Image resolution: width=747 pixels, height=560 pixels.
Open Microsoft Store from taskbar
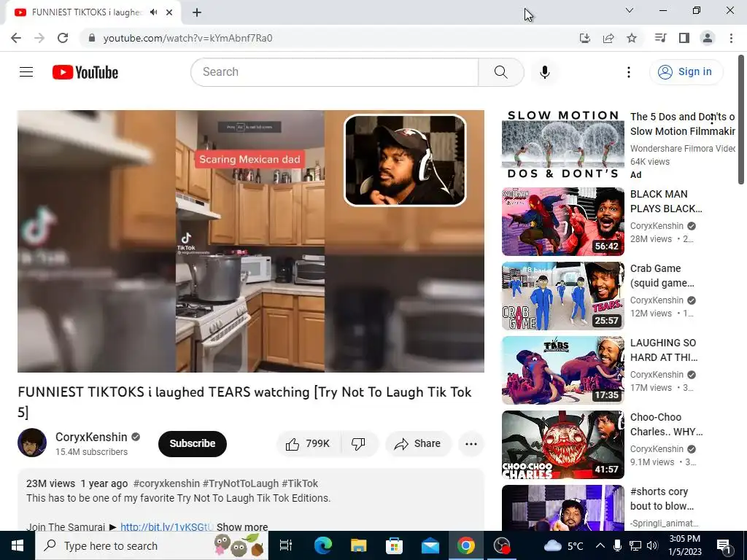click(x=394, y=545)
